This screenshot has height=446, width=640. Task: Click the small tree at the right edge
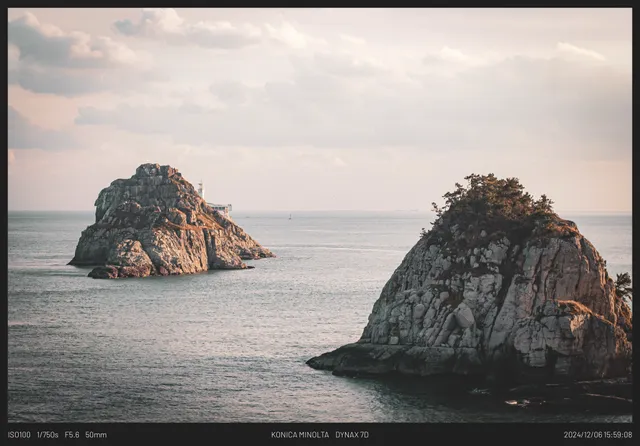623,288
